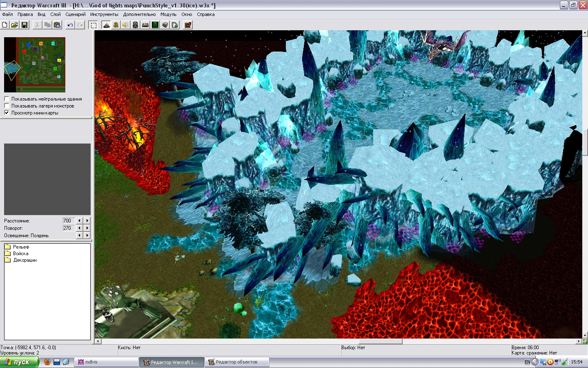Open the Import Manager icon
The height and width of the screenshot is (368, 588).
click(175, 25)
